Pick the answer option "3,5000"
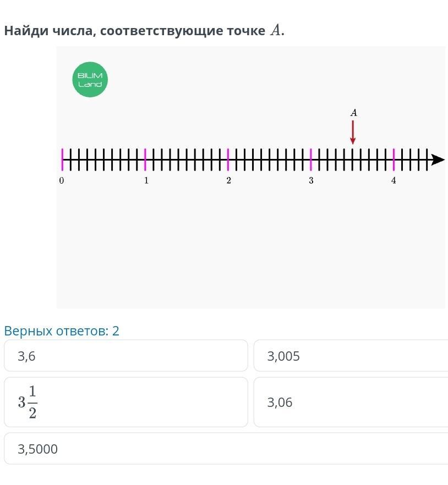This screenshot has height=485, width=448. [x=125, y=449]
